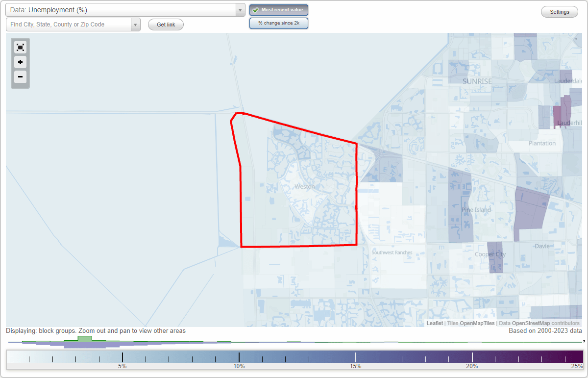
Task: Click the 10% mark on the color scale
Action: pyautogui.click(x=239, y=355)
